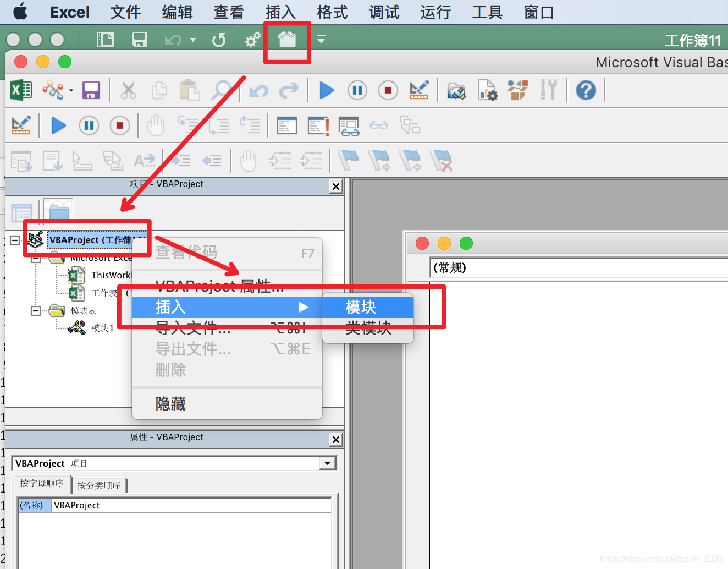Open the Visual Basic editor icon in Excel's toolbar
The image size is (728, 569).
click(287, 40)
